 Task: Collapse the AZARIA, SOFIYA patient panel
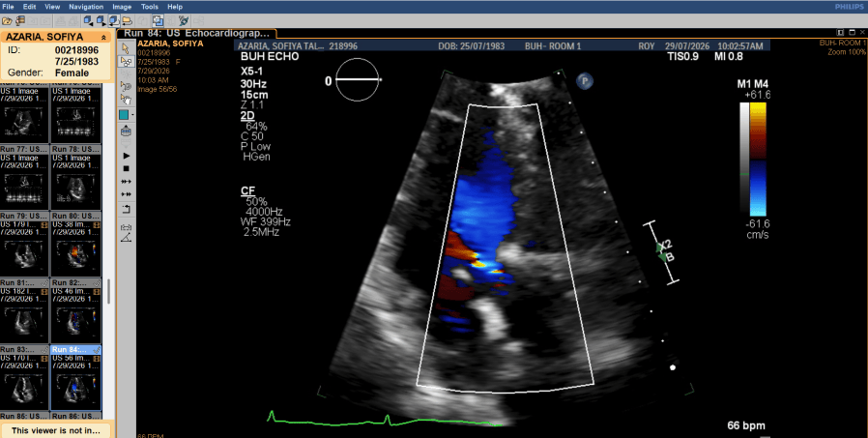pos(103,37)
